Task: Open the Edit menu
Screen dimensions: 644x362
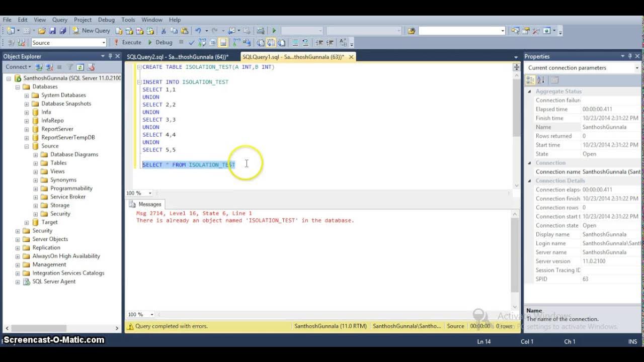Action: coord(23,20)
